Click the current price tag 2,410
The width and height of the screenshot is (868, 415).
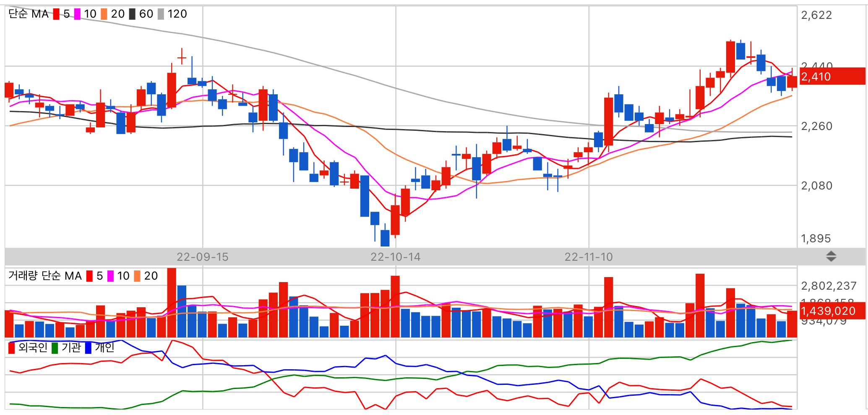832,76
